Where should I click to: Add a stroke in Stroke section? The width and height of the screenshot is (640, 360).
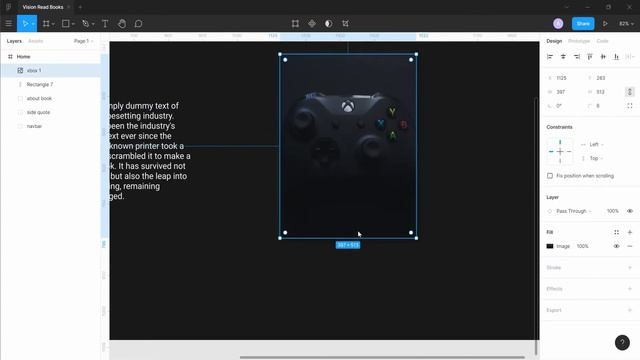click(x=630, y=267)
